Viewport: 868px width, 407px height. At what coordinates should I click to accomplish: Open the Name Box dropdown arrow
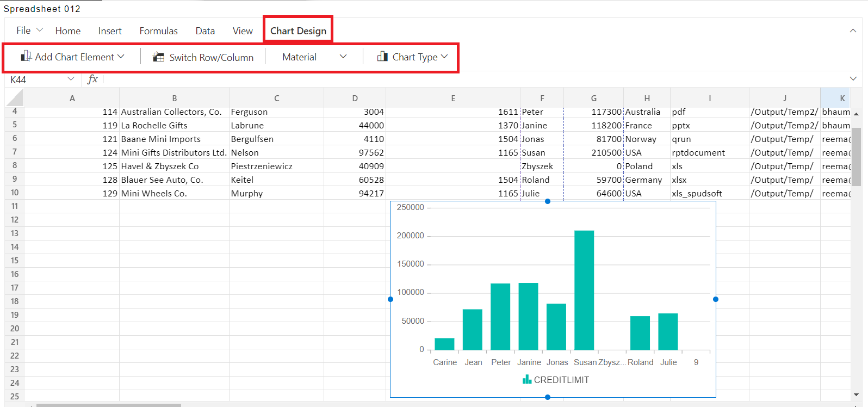click(71, 79)
